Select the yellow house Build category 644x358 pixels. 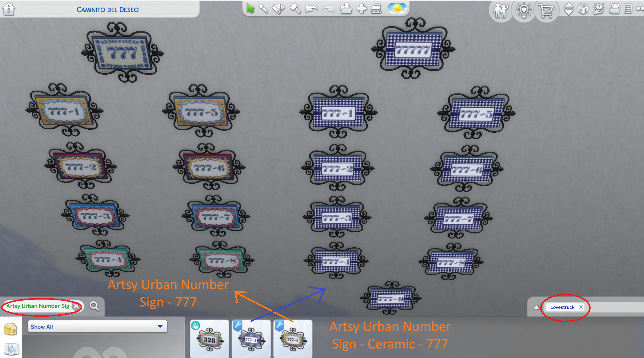point(11,329)
